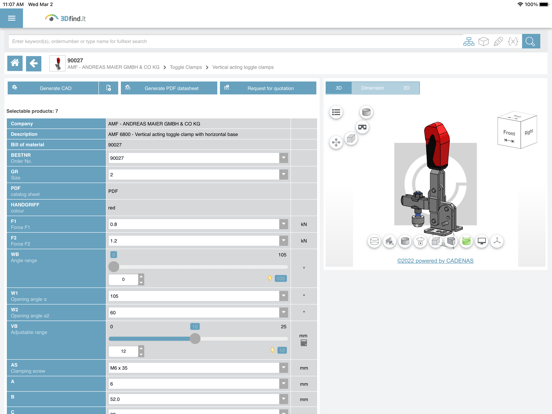The image size is (552, 414).
Task: Open the classification search icon
Action: pos(469,42)
